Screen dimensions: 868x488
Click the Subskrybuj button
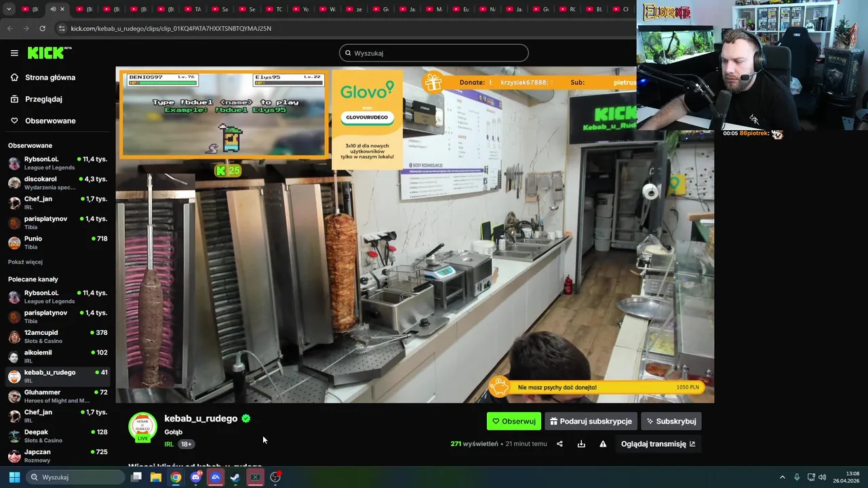coord(671,421)
